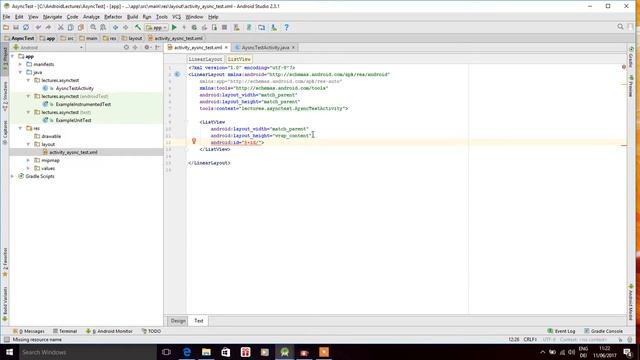Synchronize project using the refresh toolbar icon

[x=26, y=27]
